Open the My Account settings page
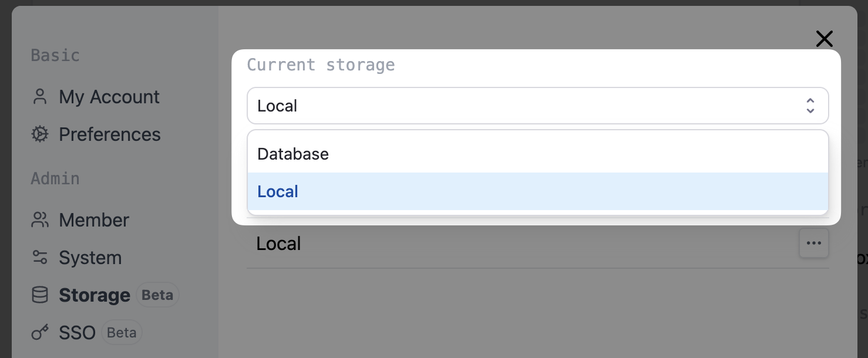The height and width of the screenshot is (358, 868). point(109,97)
